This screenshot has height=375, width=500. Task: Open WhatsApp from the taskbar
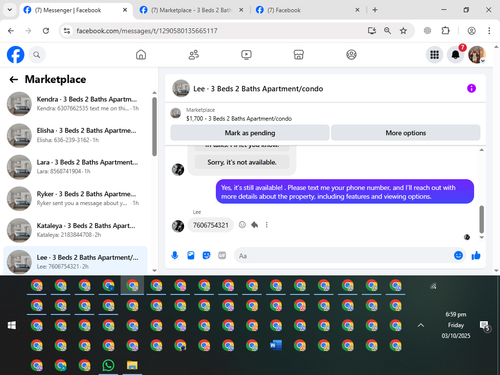click(x=108, y=365)
